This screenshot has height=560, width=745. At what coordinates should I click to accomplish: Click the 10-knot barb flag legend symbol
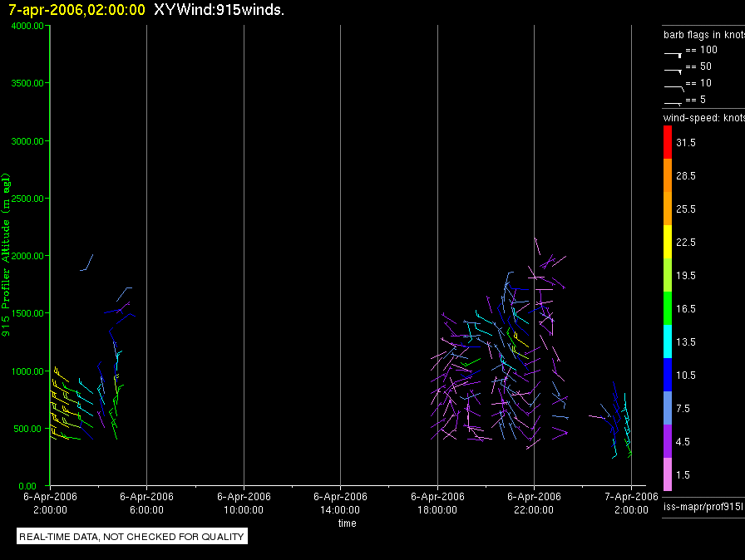(674, 88)
